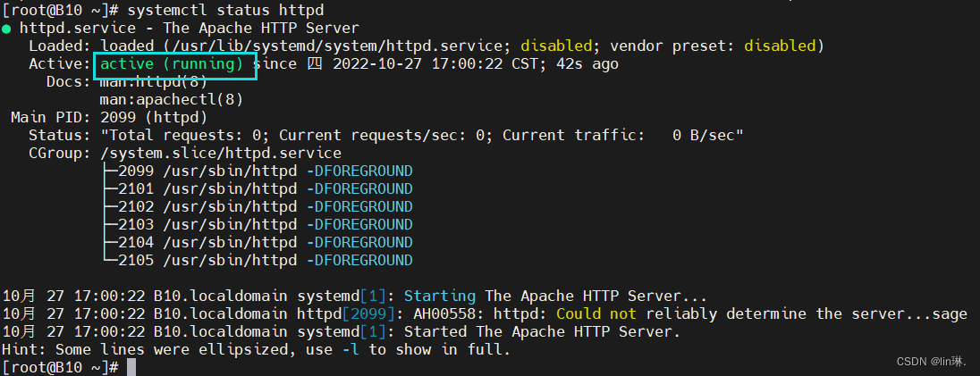Viewport: 980px width, 376px height.
Task: Click 'Current requests/sec: 0' text
Action: click(381, 135)
